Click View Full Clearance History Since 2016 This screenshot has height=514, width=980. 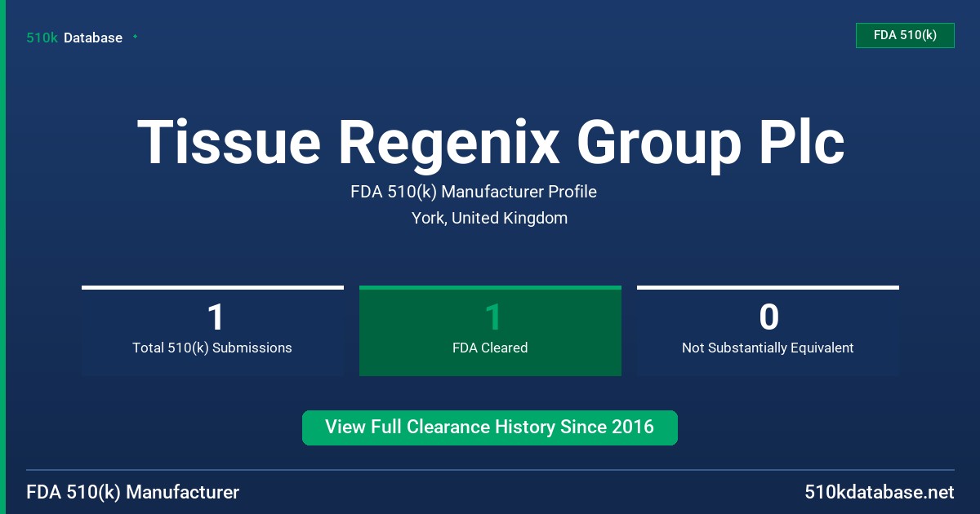[x=490, y=428]
